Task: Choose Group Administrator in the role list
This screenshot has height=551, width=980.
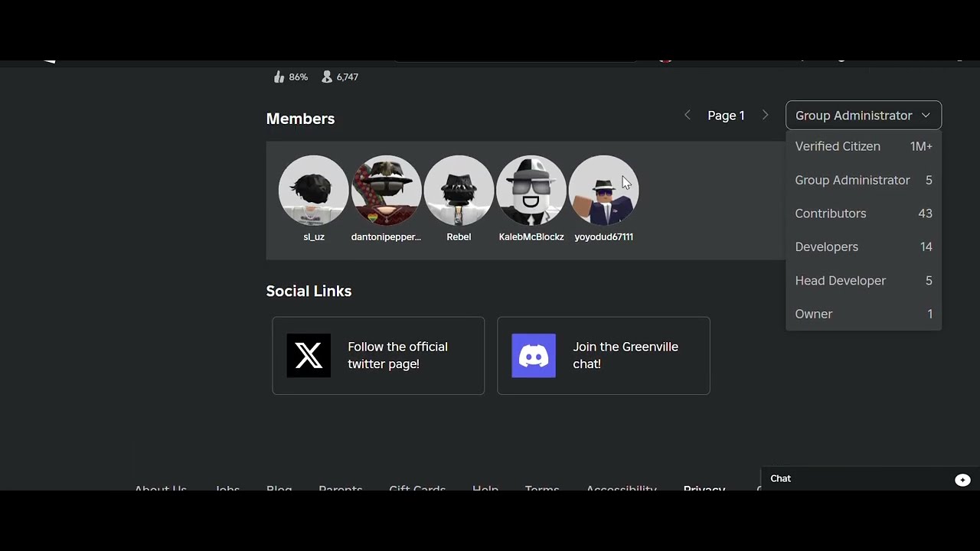Action: (864, 180)
